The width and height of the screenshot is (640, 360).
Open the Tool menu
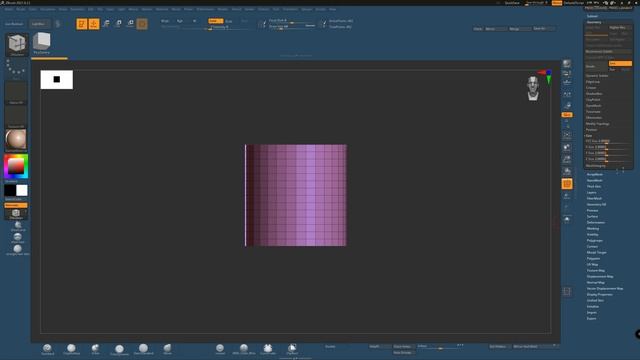tap(276, 9)
